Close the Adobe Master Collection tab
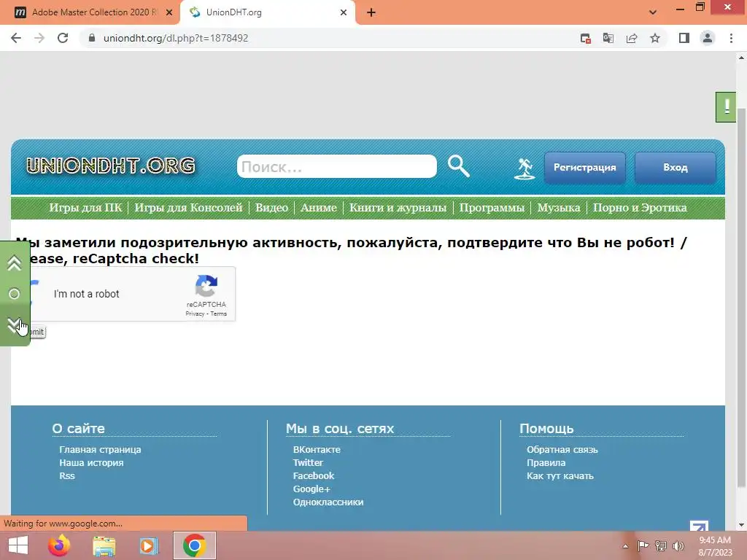 click(169, 12)
